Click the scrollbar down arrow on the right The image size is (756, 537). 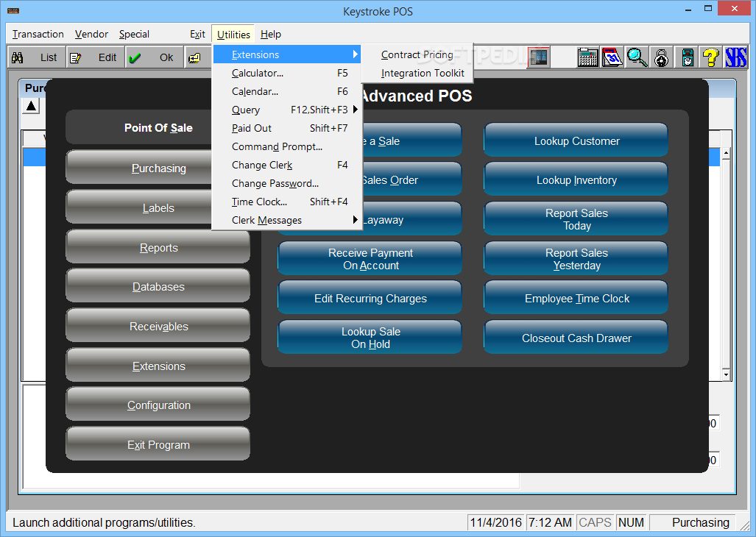[x=726, y=374]
